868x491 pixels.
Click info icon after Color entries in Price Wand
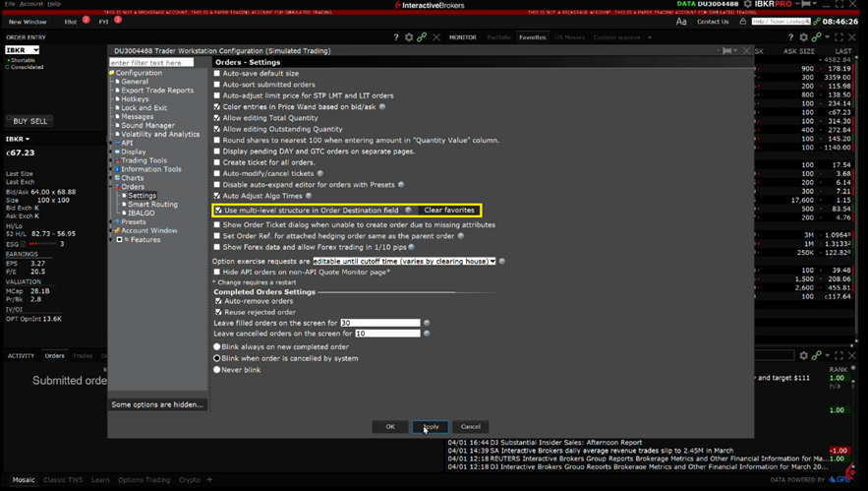[382, 106]
